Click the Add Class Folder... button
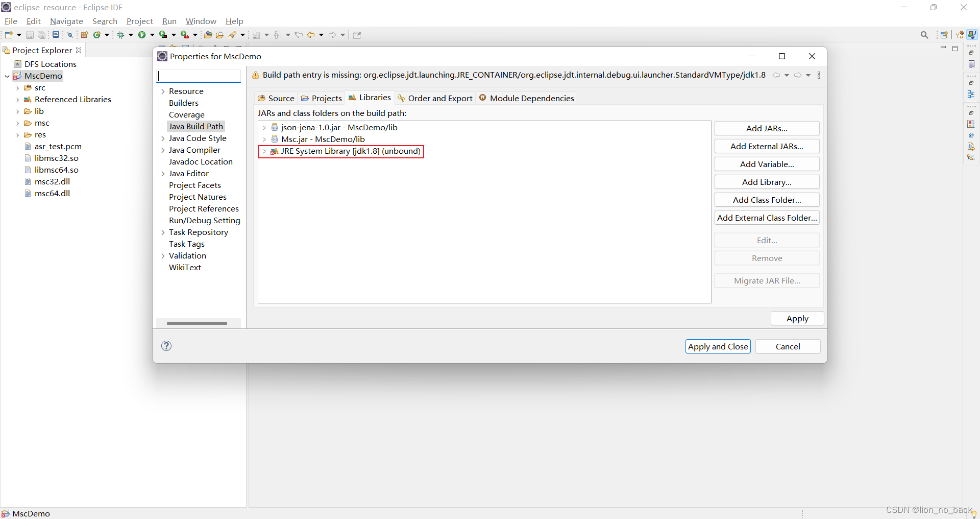Image resolution: width=980 pixels, height=519 pixels. coord(767,200)
